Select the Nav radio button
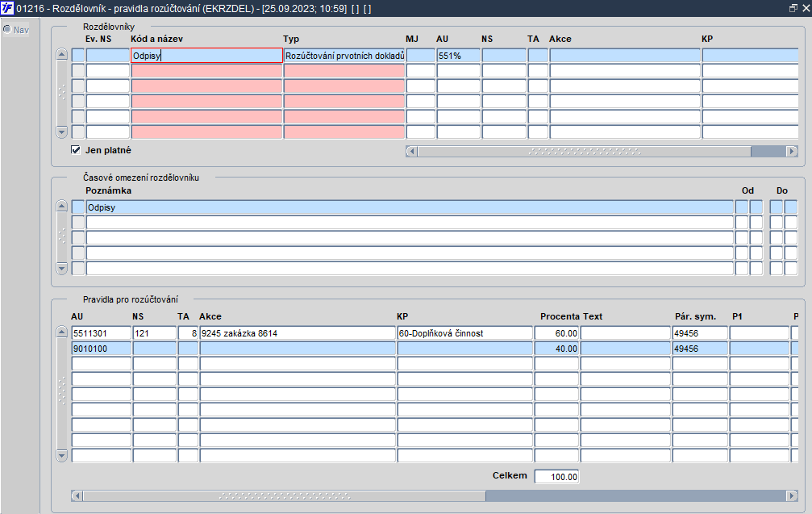This screenshot has height=514, width=812. point(7,30)
